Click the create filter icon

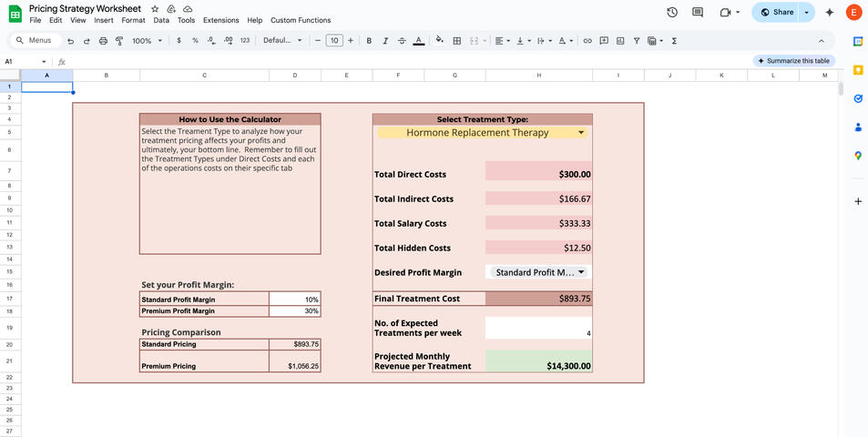point(637,41)
